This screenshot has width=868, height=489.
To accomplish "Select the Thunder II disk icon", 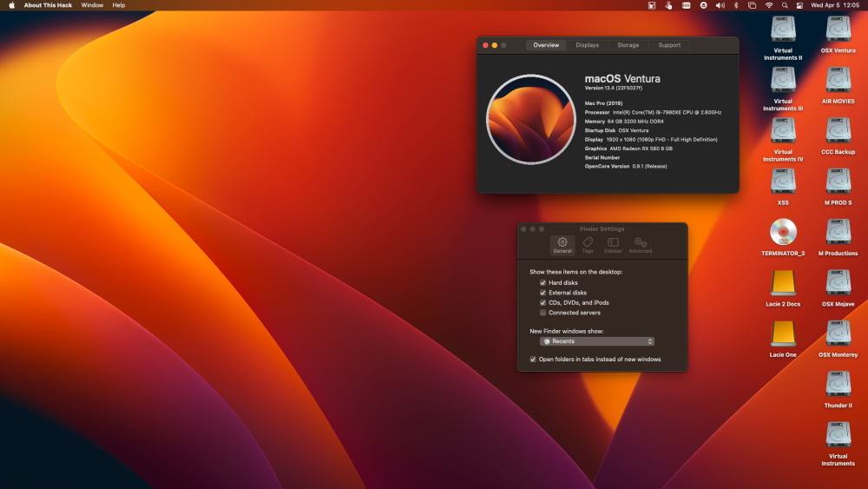I will 838,384.
